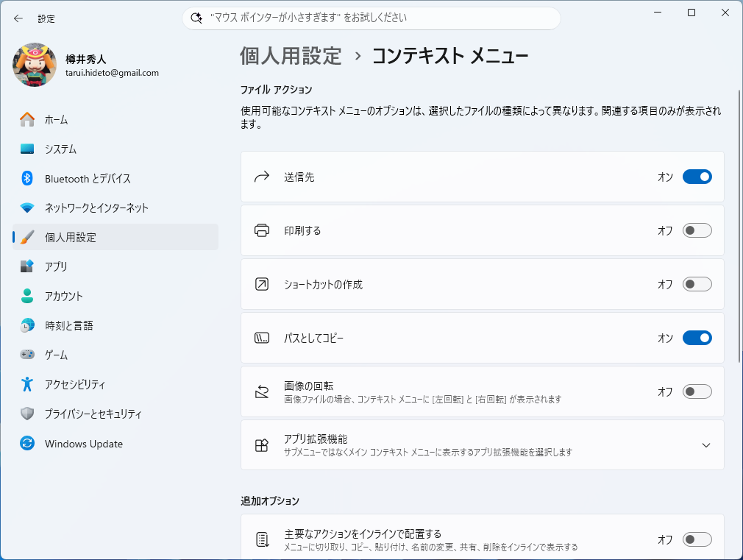Click the Bluetooth icon in sidebar
743x560 pixels.
pyautogui.click(x=27, y=178)
